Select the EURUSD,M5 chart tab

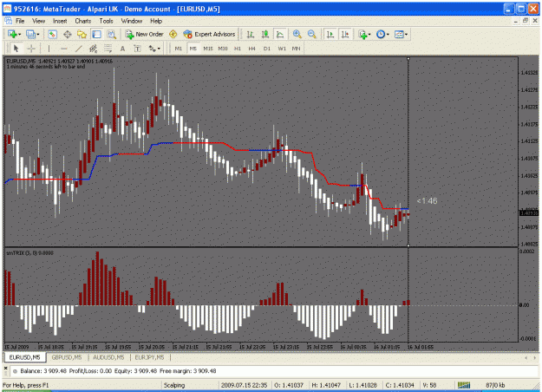[24, 357]
